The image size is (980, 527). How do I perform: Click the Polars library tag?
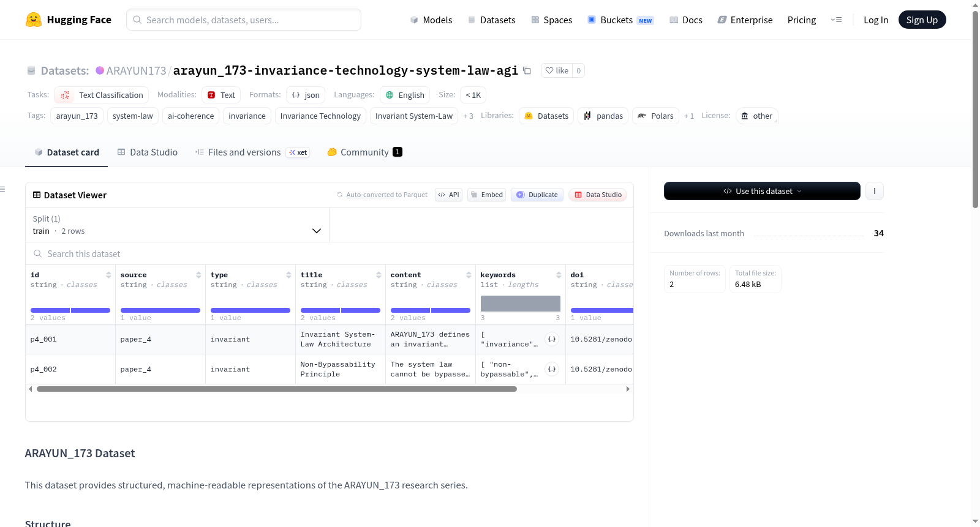[656, 116]
